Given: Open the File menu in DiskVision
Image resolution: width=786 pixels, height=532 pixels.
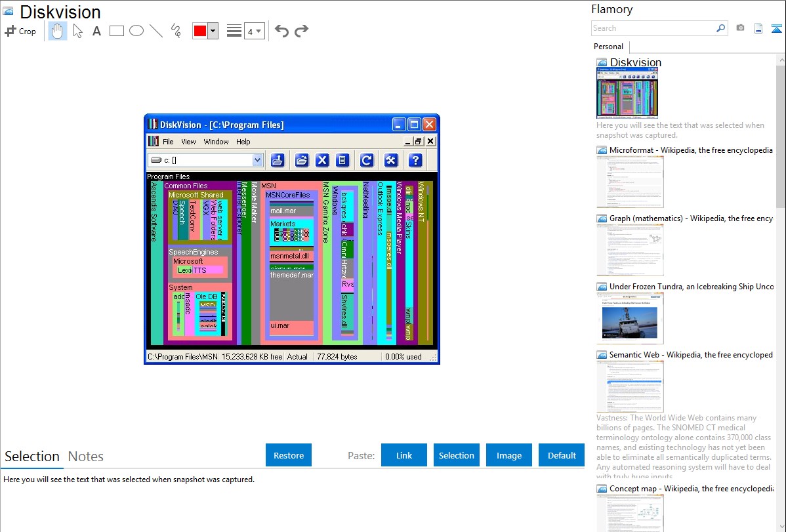Looking at the screenshot, I should tap(168, 142).
